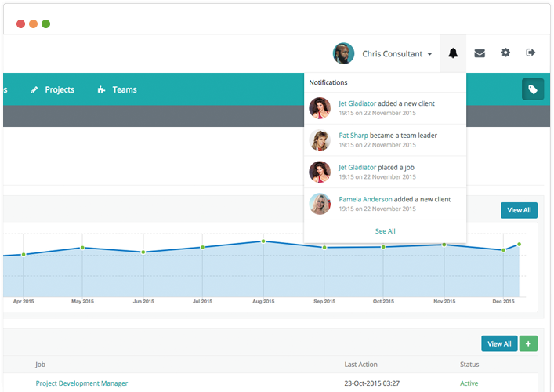Click Pat Sharp name in notifications

click(x=353, y=136)
